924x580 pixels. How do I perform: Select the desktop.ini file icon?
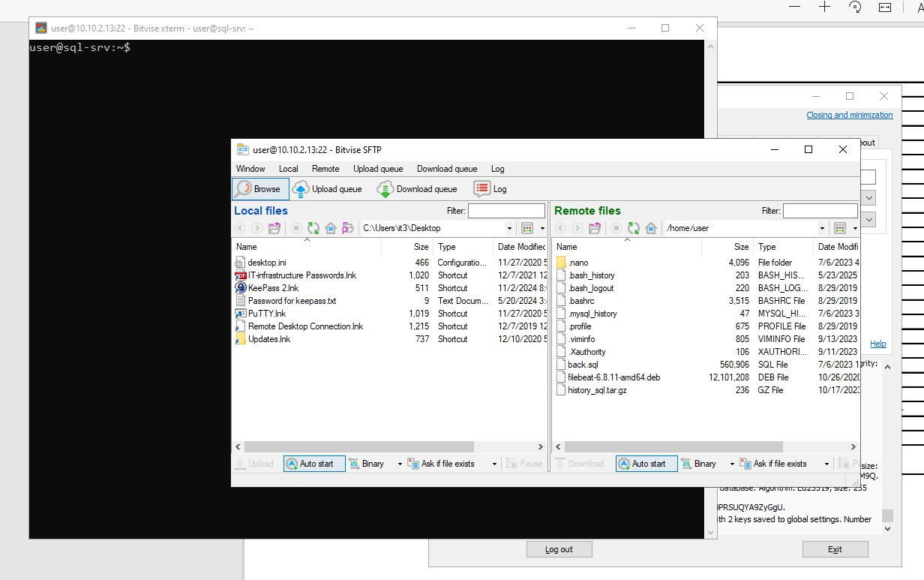[241, 263]
